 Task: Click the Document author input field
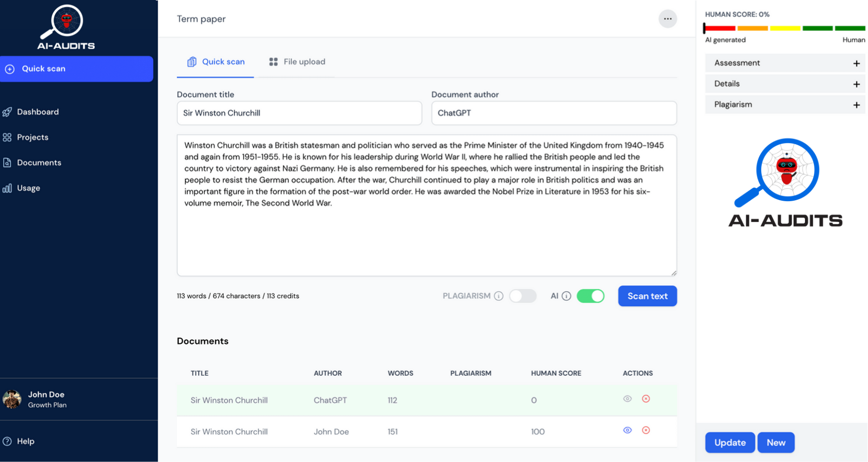554,113
